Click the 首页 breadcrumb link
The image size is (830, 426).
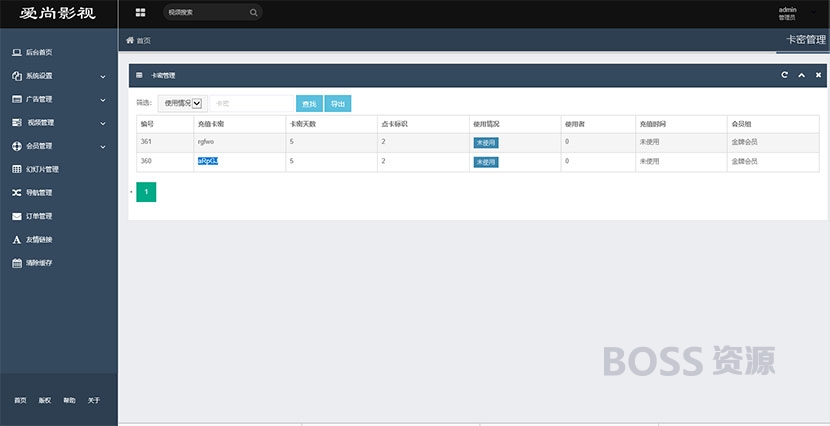point(143,41)
